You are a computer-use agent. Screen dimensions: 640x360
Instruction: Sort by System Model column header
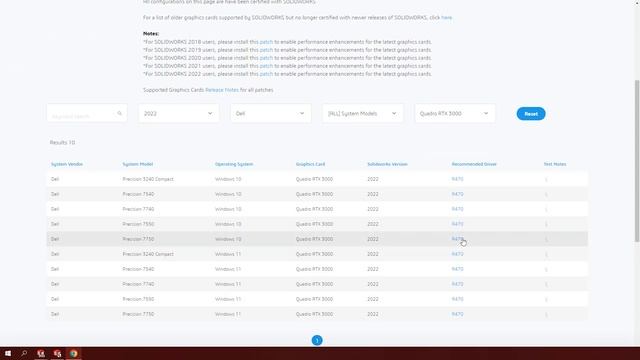(138, 164)
